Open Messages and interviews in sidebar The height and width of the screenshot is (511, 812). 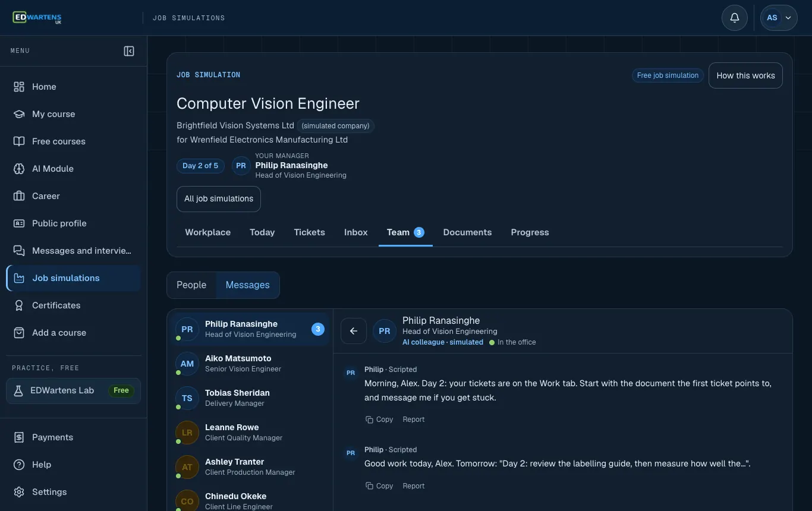(74, 251)
